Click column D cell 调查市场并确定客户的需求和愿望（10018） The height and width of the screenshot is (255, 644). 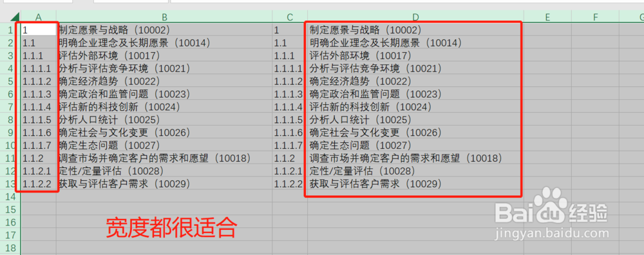pos(415,158)
